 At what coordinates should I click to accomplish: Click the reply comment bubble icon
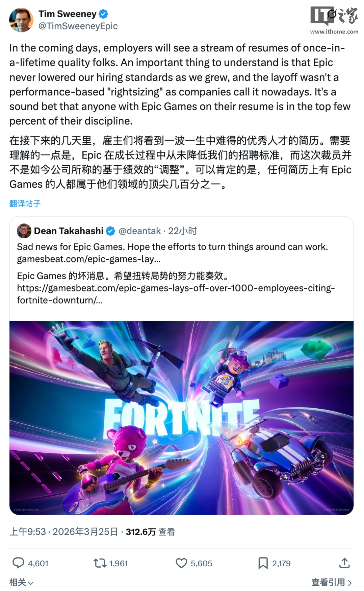(x=18, y=563)
